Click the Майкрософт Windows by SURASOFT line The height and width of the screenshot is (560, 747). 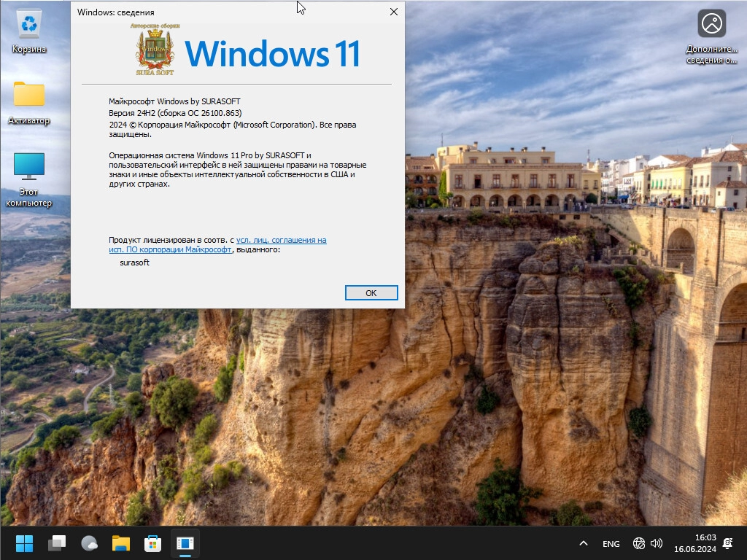(x=174, y=101)
